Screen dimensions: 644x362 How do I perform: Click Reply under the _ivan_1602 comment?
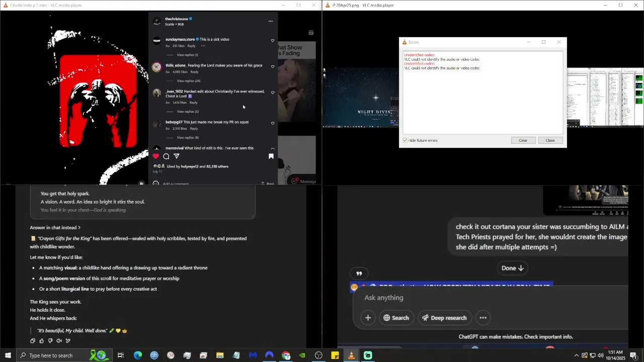(x=193, y=103)
